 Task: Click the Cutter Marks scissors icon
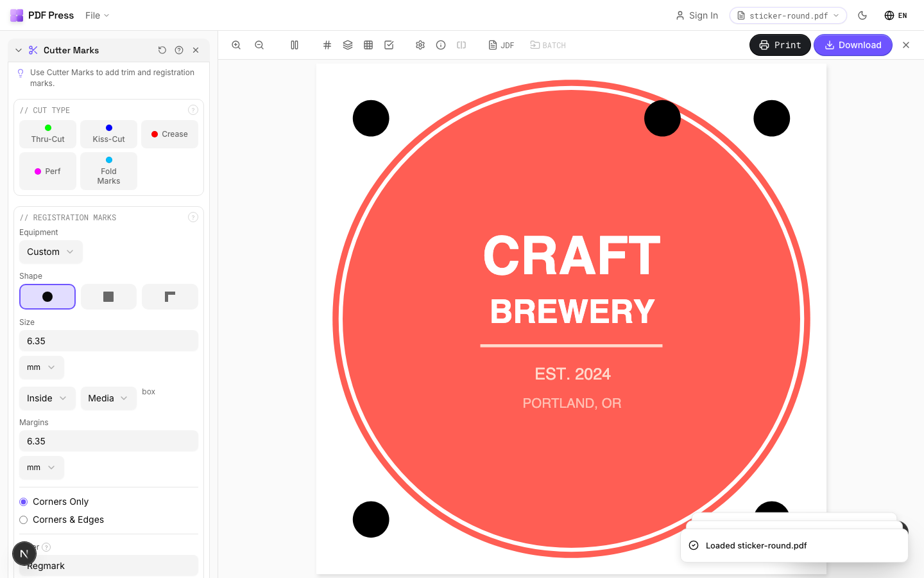coord(33,50)
